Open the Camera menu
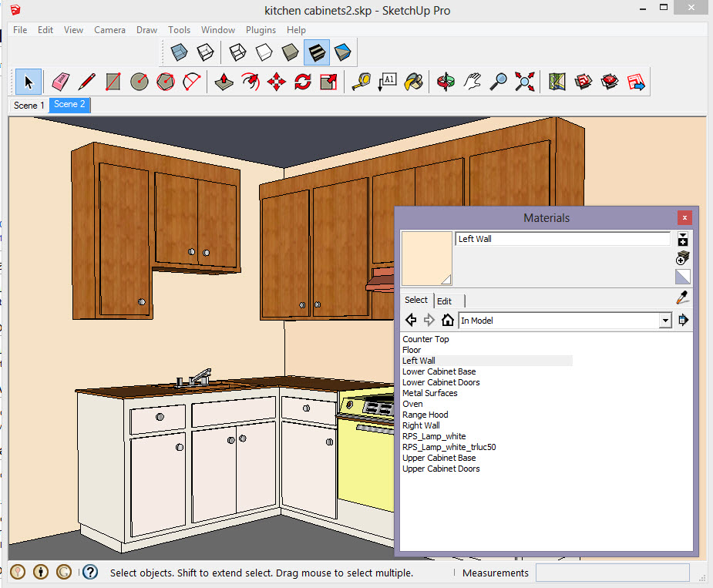 pyautogui.click(x=109, y=30)
